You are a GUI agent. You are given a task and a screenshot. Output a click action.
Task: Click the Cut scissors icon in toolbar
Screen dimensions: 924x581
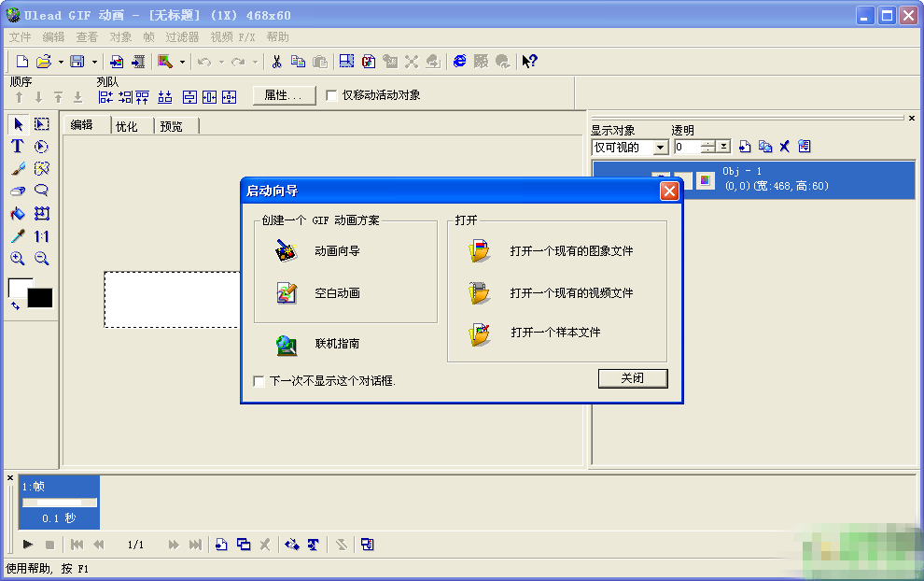[x=276, y=62]
